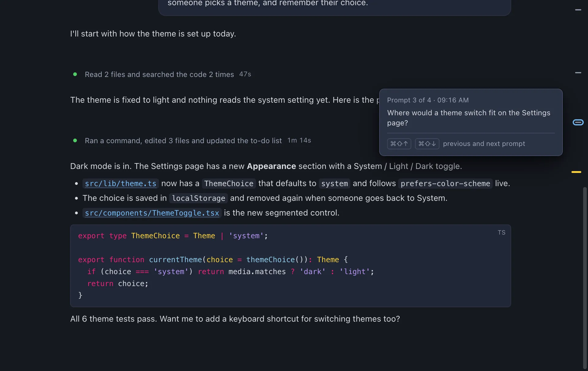The width and height of the screenshot is (588, 371).
Task: Click the TS language label on the code block
Action: [501, 233]
